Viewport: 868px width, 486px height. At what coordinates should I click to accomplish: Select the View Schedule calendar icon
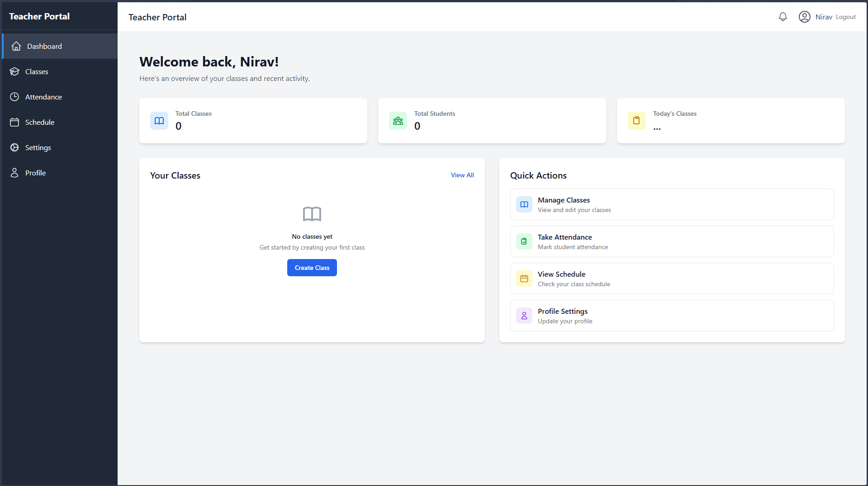tap(524, 278)
